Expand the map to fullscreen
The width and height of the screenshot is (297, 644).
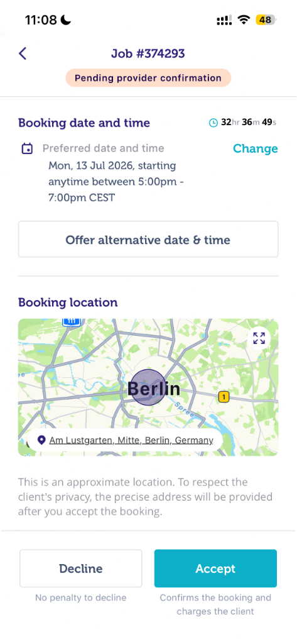coord(259,338)
